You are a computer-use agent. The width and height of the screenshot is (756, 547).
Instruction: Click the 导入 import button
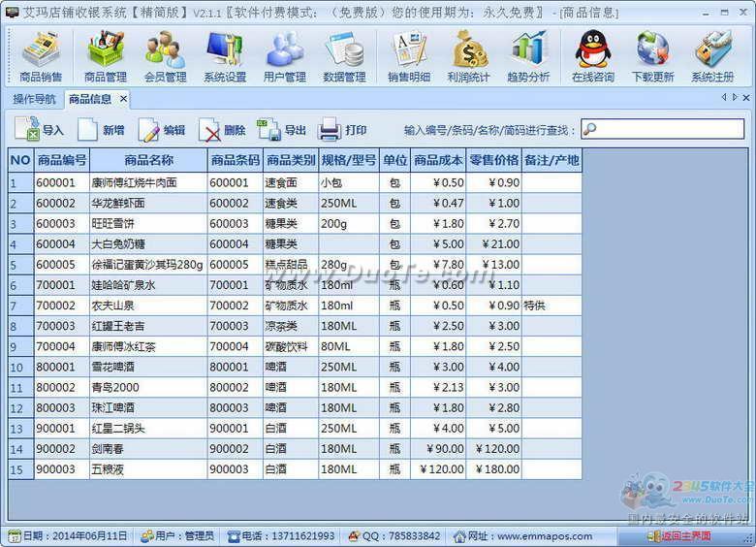pyautogui.click(x=40, y=130)
